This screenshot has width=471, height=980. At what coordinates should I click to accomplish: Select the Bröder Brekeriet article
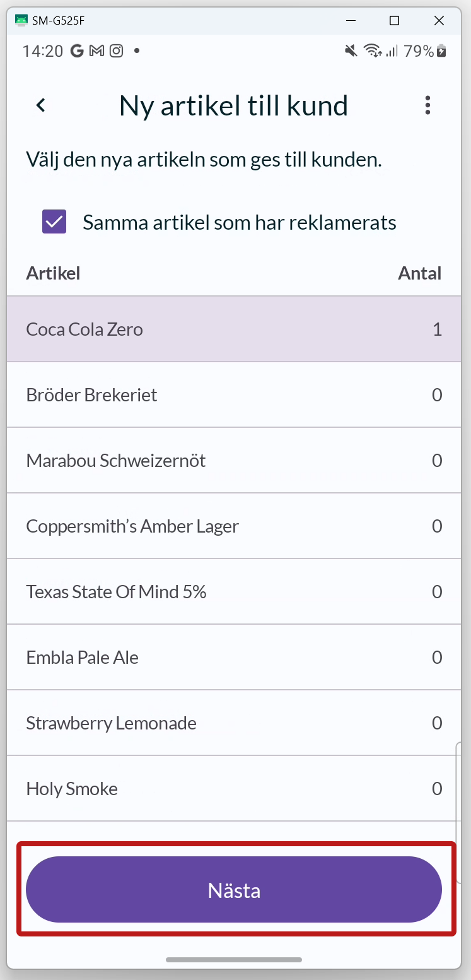[234, 395]
